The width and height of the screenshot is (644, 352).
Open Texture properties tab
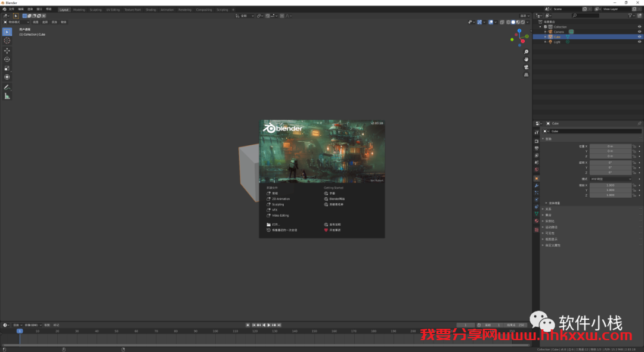pyautogui.click(x=537, y=230)
